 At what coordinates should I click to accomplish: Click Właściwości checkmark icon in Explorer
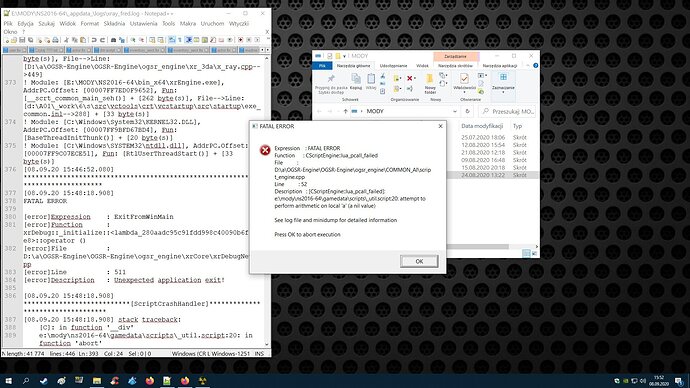pos(464,78)
